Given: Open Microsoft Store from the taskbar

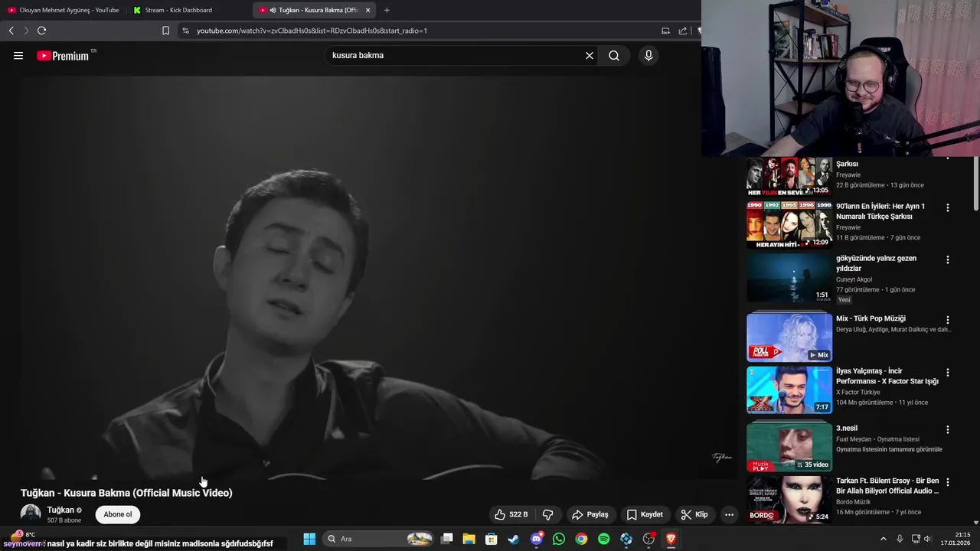Looking at the screenshot, I should point(491,539).
